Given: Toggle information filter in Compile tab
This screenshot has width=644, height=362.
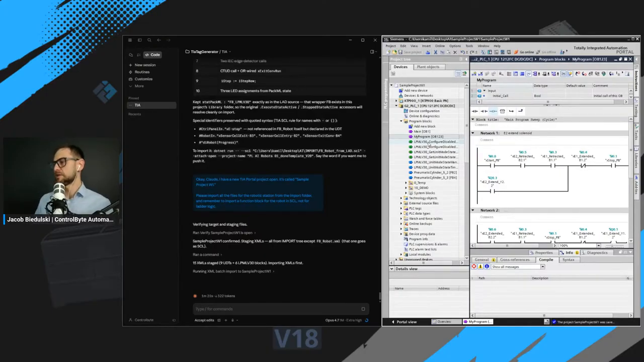Looking at the screenshot, I should pyautogui.click(x=486, y=266).
